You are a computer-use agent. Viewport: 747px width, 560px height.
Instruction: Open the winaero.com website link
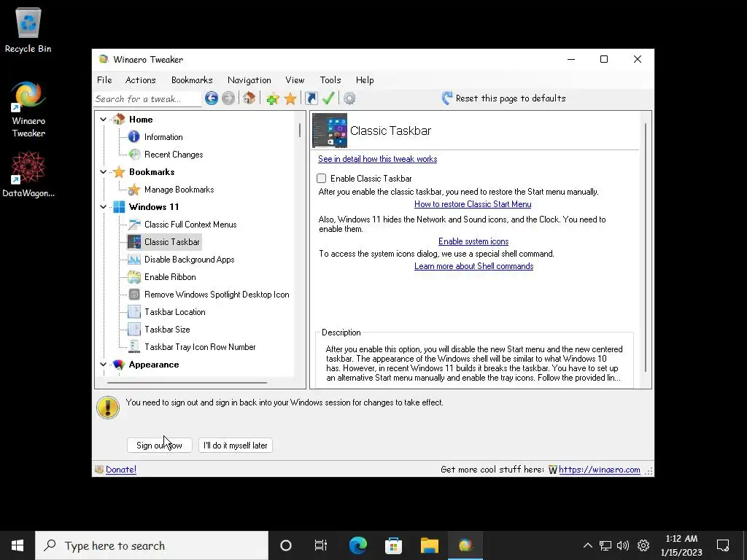600,470
